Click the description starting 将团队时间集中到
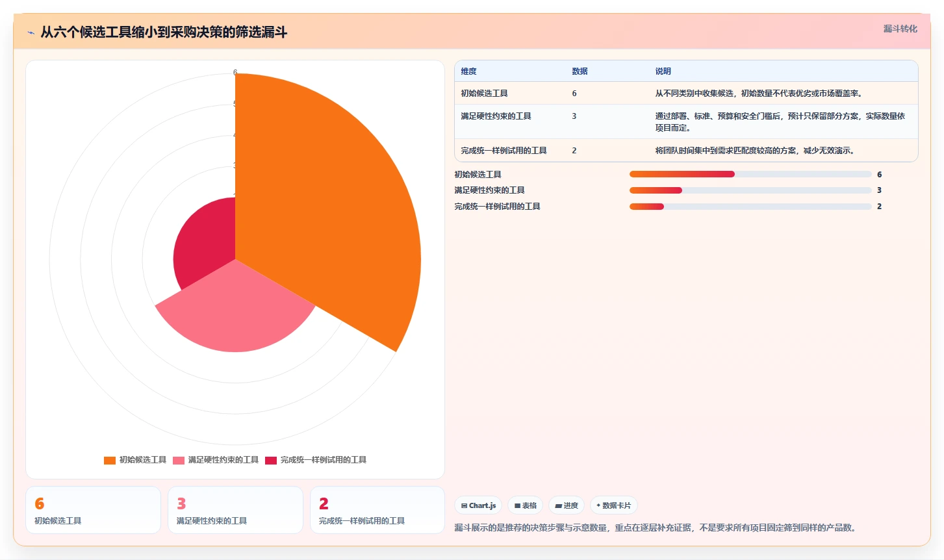Image resolution: width=944 pixels, height=560 pixels. coord(755,151)
